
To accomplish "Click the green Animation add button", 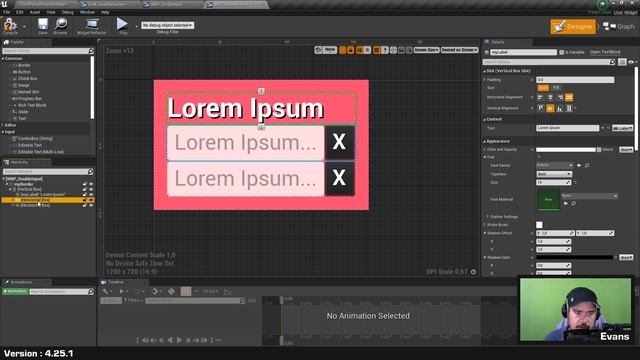I will (x=15, y=291).
